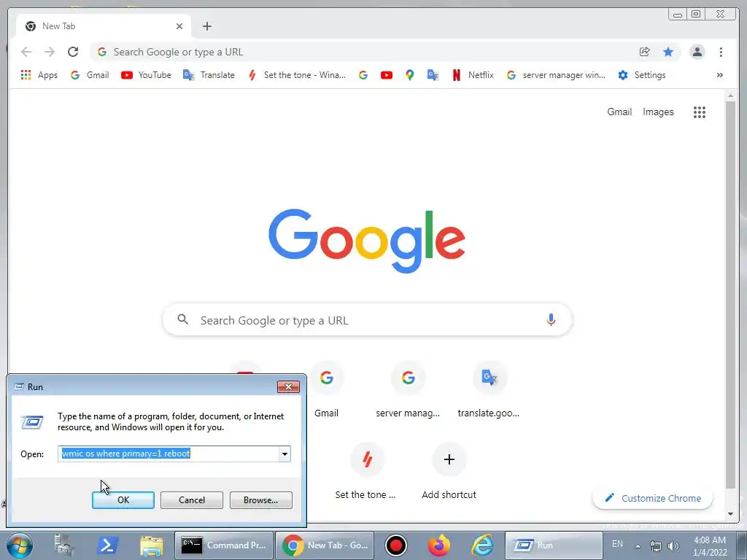Open the Google apps grid icon

pyautogui.click(x=700, y=112)
